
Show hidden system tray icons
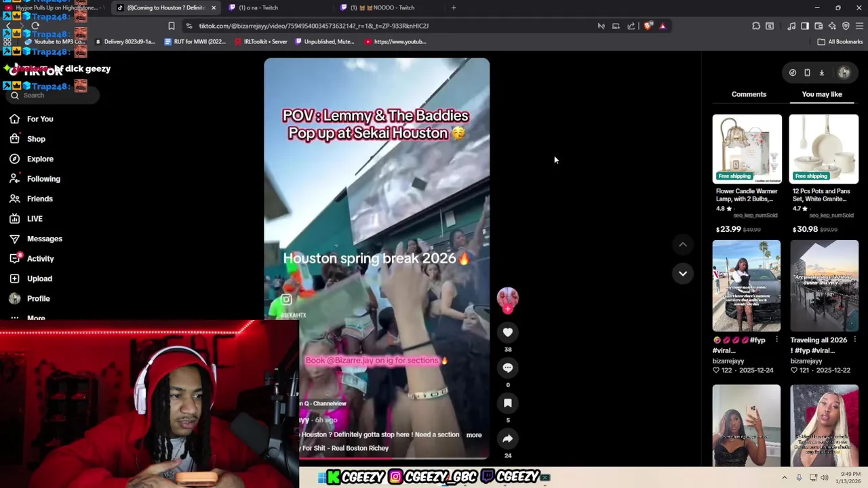[785, 478]
